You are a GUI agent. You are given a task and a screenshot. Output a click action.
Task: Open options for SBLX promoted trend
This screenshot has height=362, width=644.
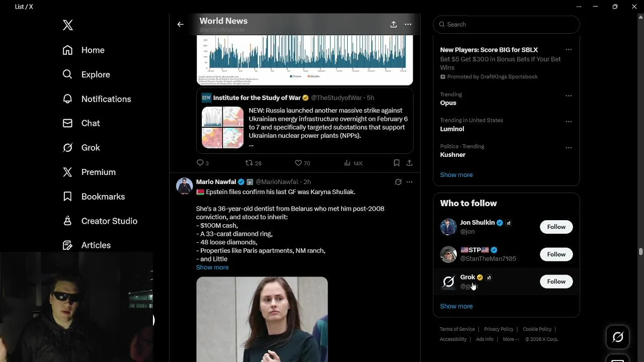569,50
